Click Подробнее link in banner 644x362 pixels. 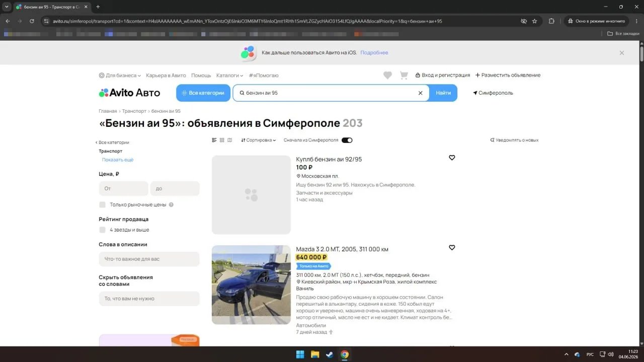(x=374, y=53)
